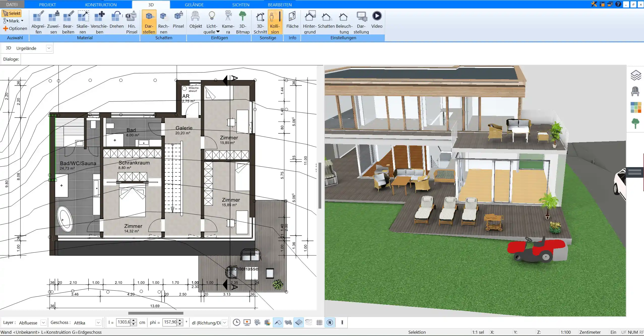Open the Urgelände view dropdown

pyautogui.click(x=49, y=48)
